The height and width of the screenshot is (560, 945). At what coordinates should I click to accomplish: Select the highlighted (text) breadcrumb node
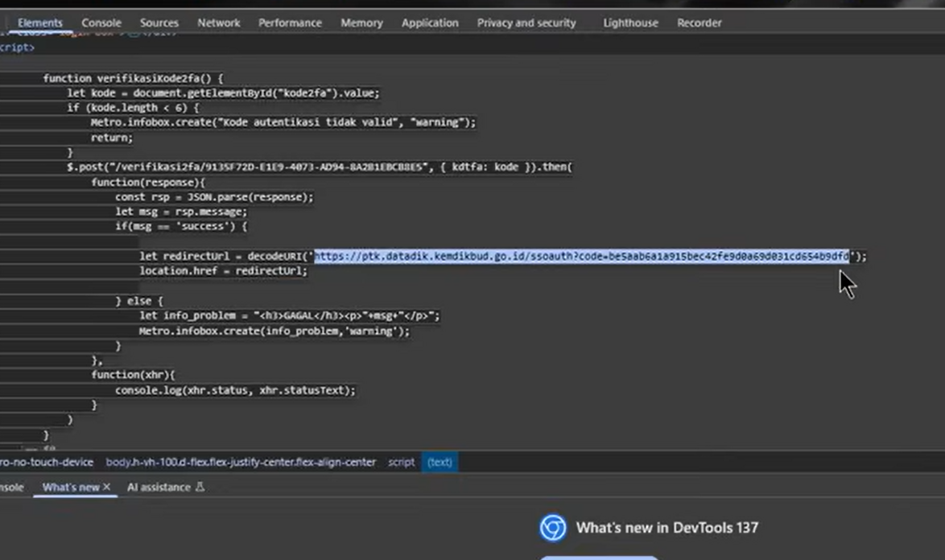439,462
